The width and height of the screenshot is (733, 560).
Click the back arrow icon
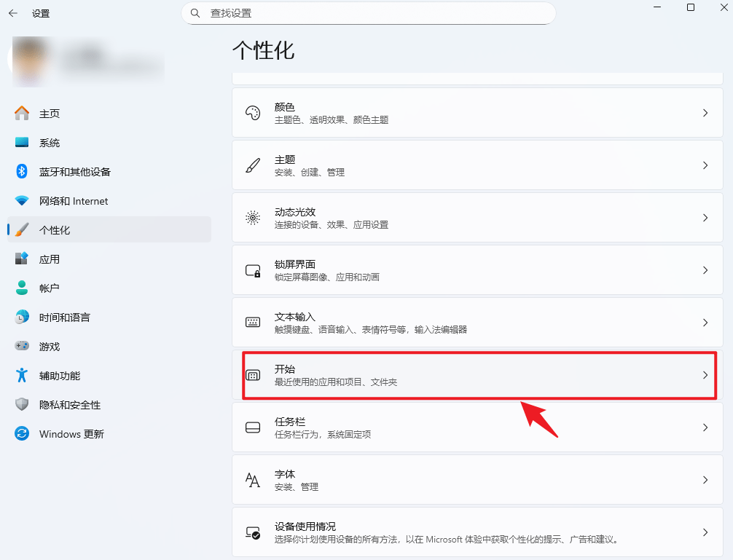[13, 13]
